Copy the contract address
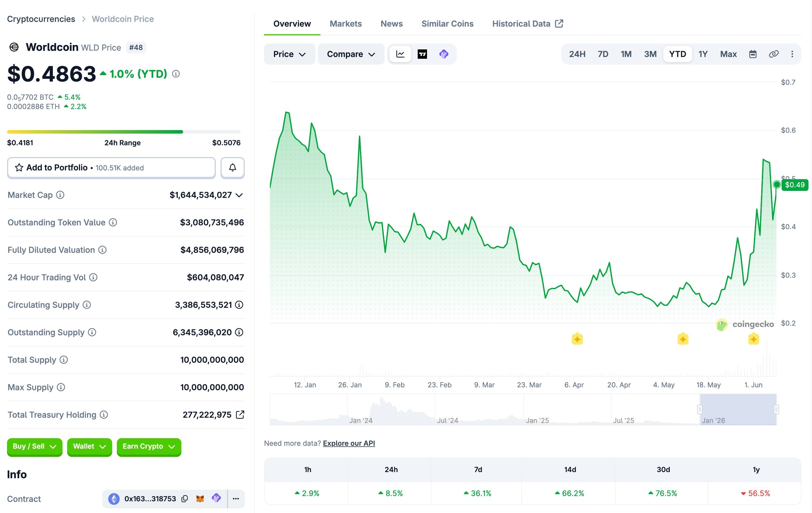The height and width of the screenshot is (513, 812). tap(185, 499)
